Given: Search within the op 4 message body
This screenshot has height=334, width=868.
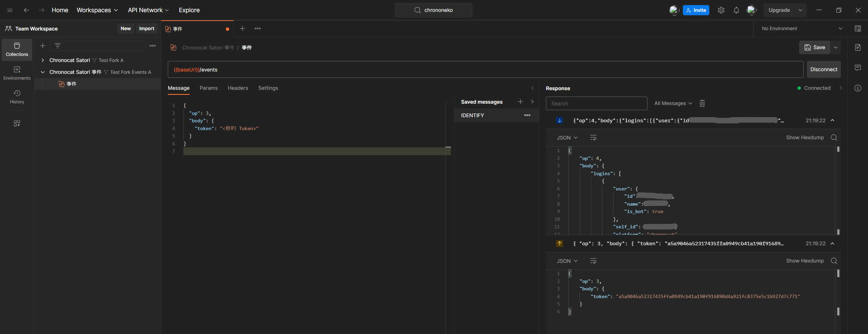Looking at the screenshot, I should tap(834, 138).
